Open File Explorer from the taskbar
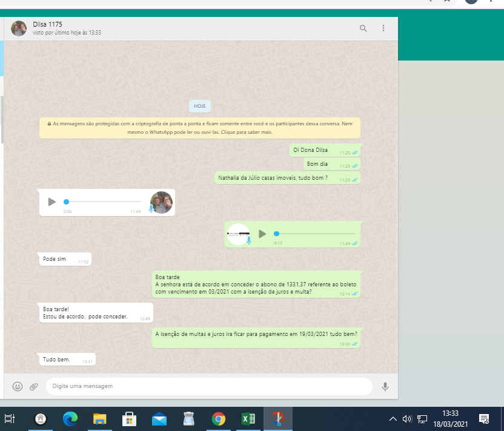 coord(100,418)
